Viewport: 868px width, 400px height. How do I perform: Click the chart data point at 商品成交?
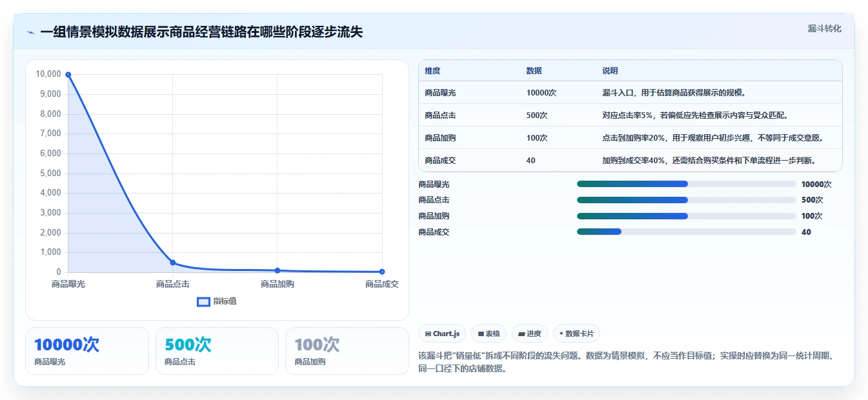click(382, 272)
